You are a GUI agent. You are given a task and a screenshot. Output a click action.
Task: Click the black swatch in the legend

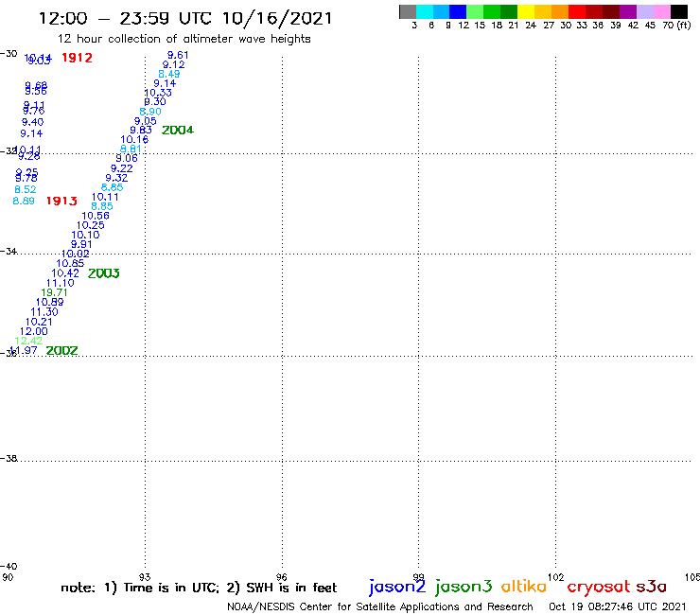click(678, 11)
